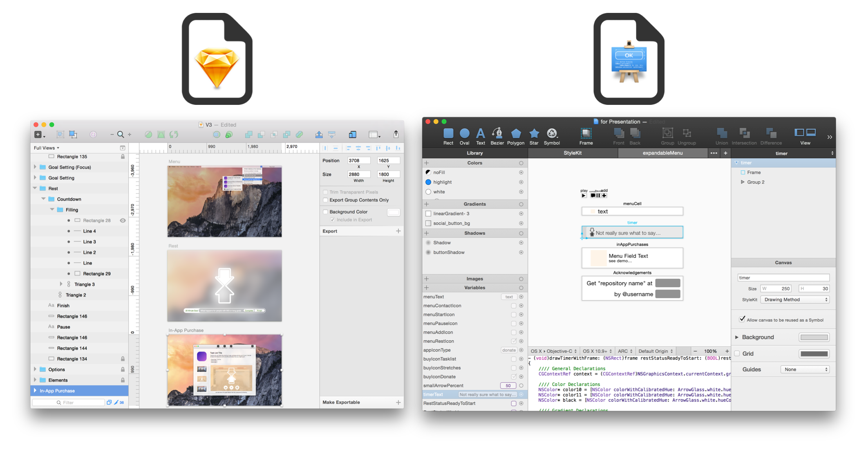Choose the Text tool in PaintCode toolbar
868x450 pixels.
tap(480, 137)
